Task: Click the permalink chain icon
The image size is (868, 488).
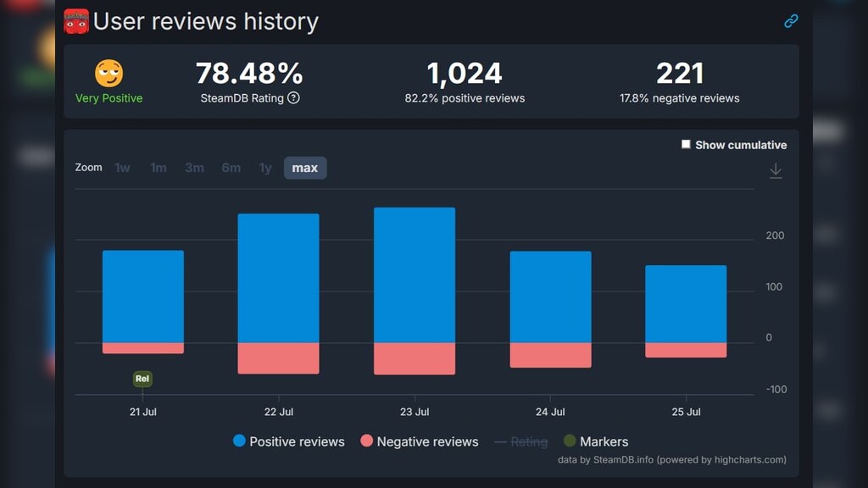Action: pos(791,21)
